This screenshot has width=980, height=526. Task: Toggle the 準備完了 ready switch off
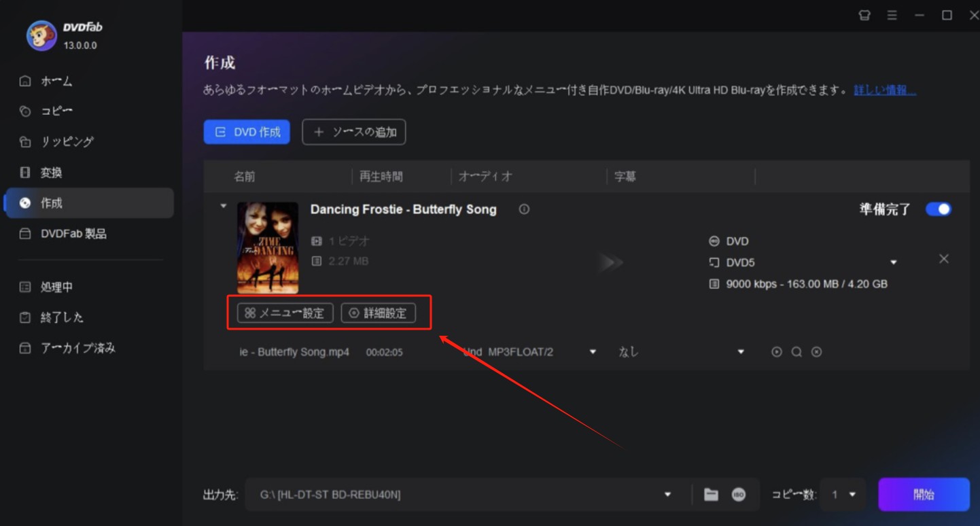pos(939,209)
